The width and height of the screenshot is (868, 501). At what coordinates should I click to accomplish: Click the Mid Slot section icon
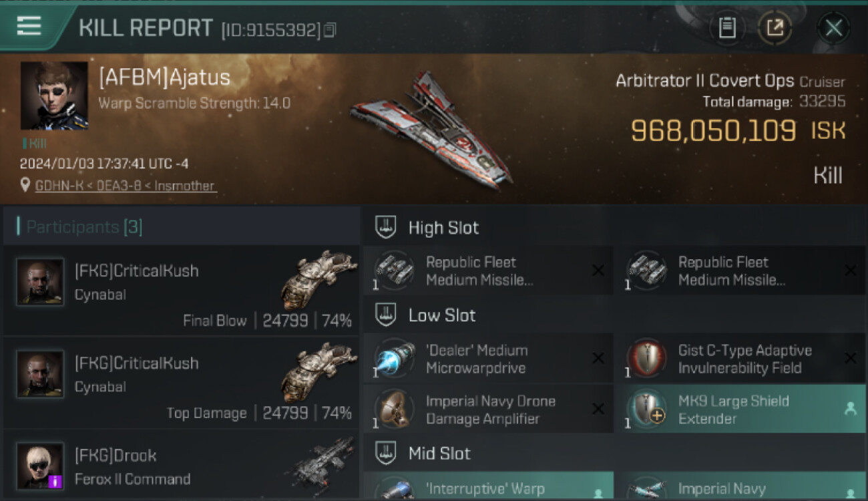coord(386,453)
